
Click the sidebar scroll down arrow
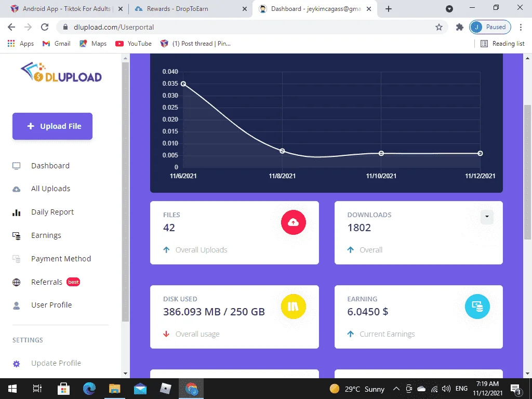tap(125, 374)
